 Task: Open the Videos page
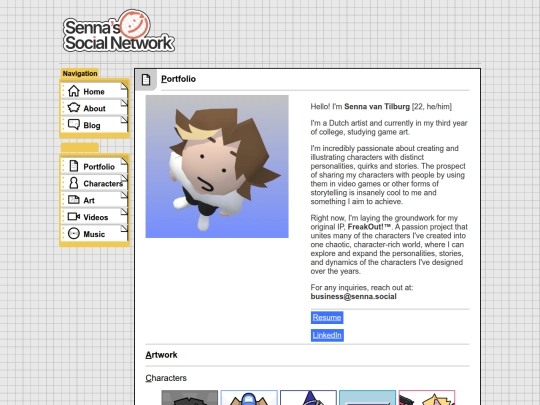pyautogui.click(x=94, y=217)
